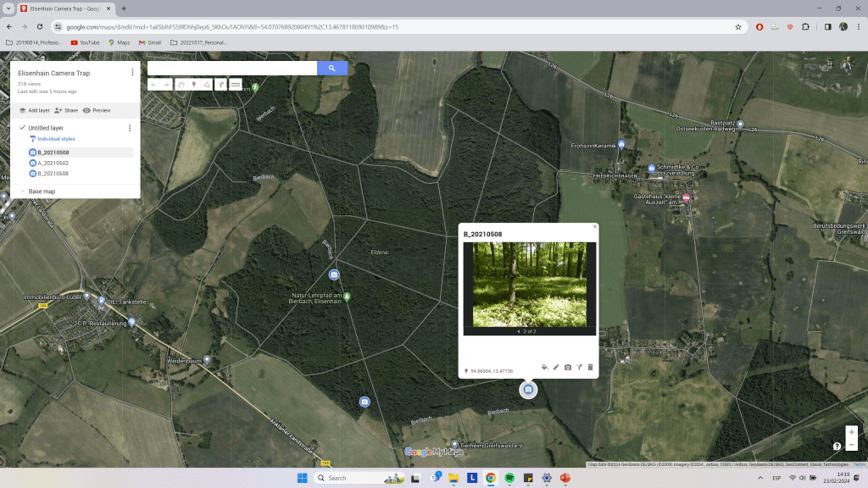Open the YouTube bookmark
The height and width of the screenshot is (488, 868).
(85, 42)
